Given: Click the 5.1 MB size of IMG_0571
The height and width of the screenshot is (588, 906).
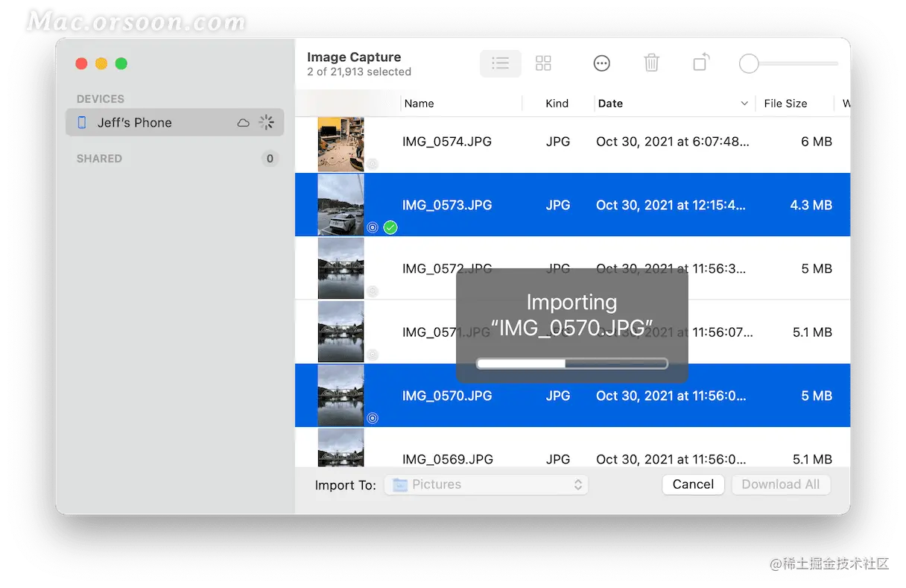Looking at the screenshot, I should (x=812, y=332).
